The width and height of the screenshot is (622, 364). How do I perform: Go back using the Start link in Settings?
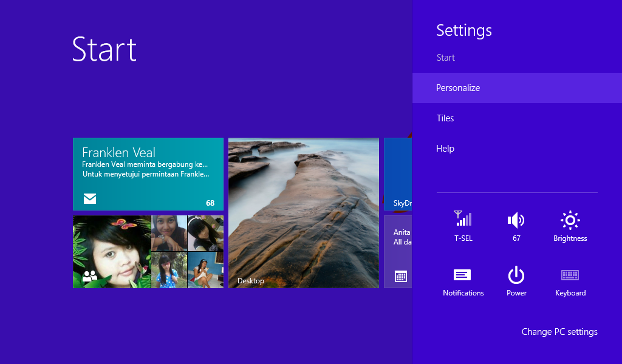point(445,57)
